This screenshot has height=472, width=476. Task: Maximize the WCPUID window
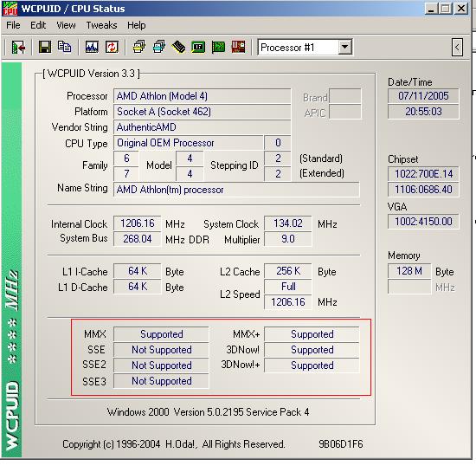click(446, 9)
